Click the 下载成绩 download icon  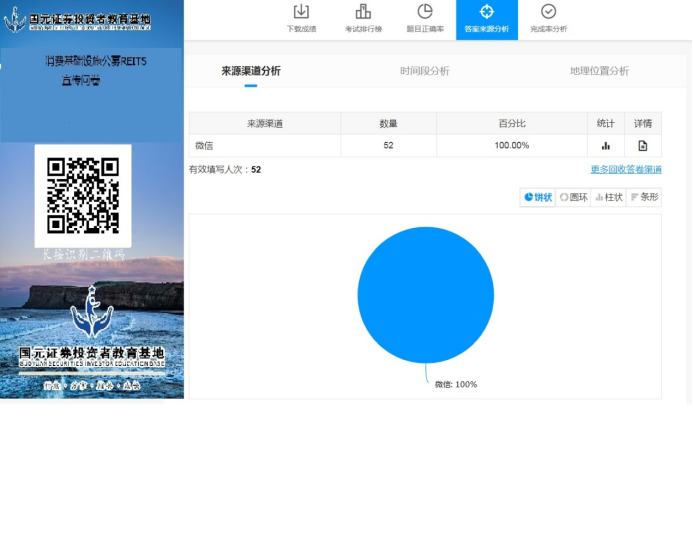pyautogui.click(x=301, y=12)
